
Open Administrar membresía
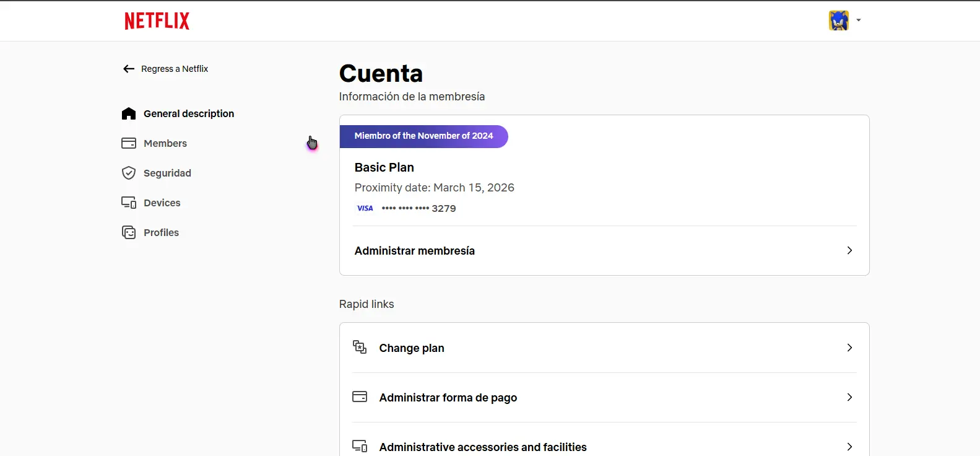click(x=604, y=250)
